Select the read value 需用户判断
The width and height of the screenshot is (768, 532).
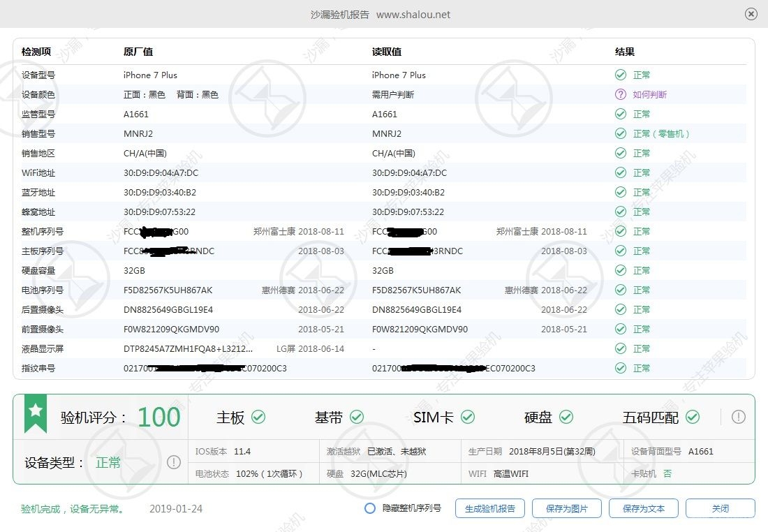[393, 94]
